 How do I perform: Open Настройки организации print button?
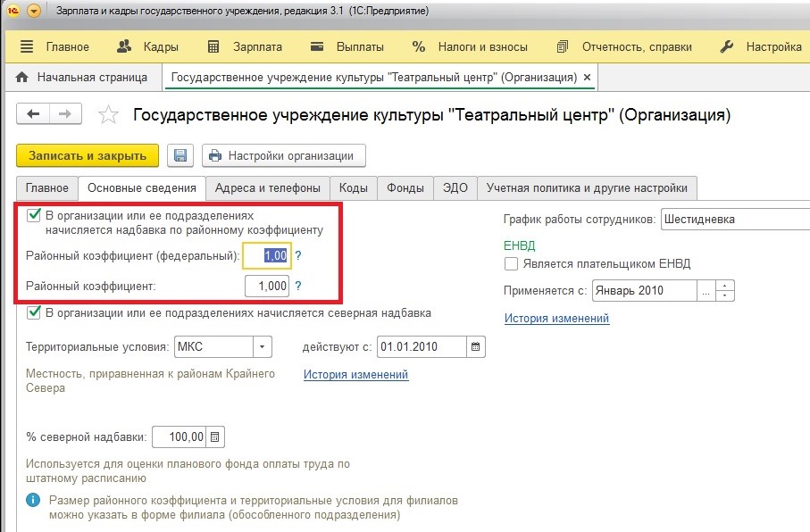click(284, 155)
